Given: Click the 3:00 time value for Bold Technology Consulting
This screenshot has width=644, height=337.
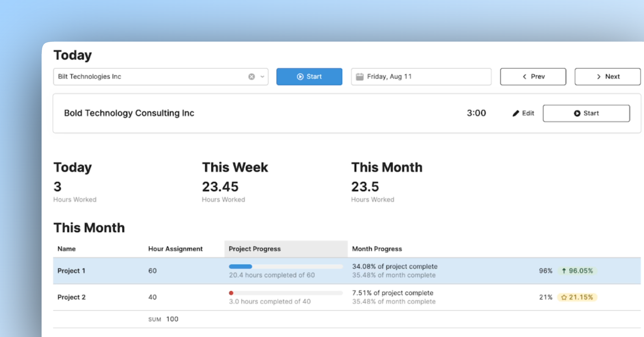Looking at the screenshot, I should (x=476, y=113).
